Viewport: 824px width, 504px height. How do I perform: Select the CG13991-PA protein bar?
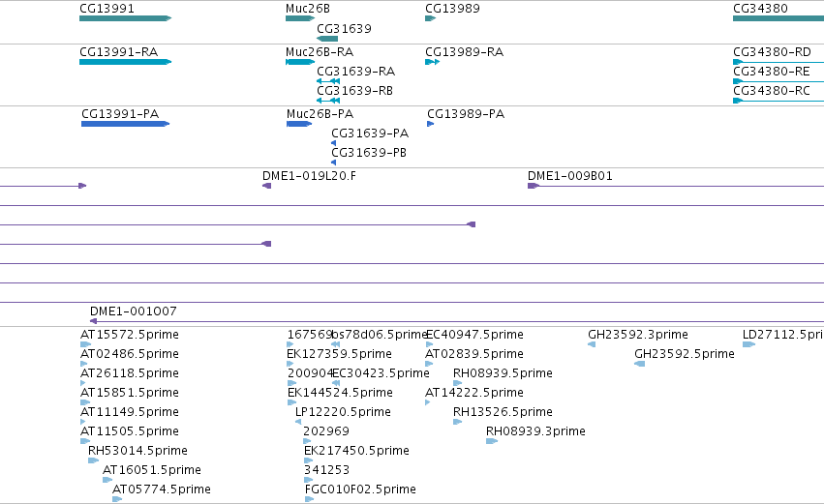coord(126,124)
